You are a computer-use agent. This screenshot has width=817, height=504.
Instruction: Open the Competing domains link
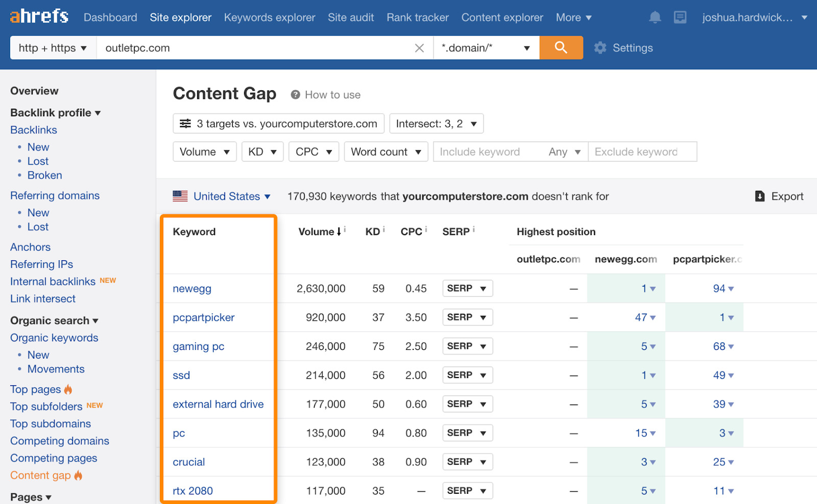click(60, 441)
